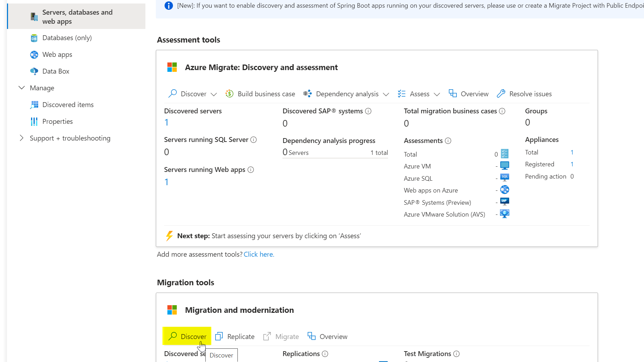Open Databases (only) menu item
This screenshot has width=644, height=362.
67,38
